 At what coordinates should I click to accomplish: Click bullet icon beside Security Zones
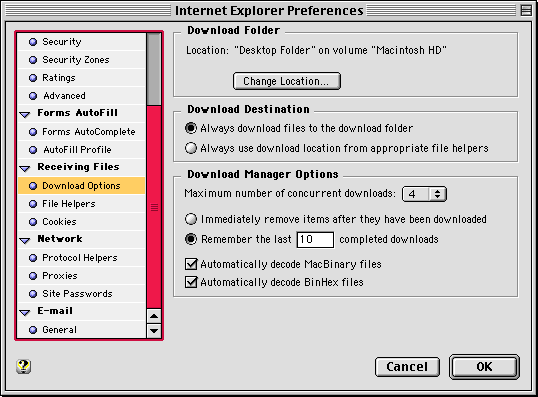click(33, 60)
